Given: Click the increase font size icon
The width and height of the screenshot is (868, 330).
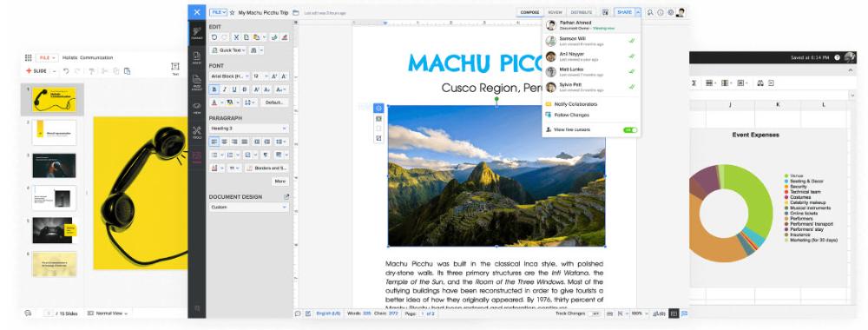Looking at the screenshot, I should click(x=274, y=76).
